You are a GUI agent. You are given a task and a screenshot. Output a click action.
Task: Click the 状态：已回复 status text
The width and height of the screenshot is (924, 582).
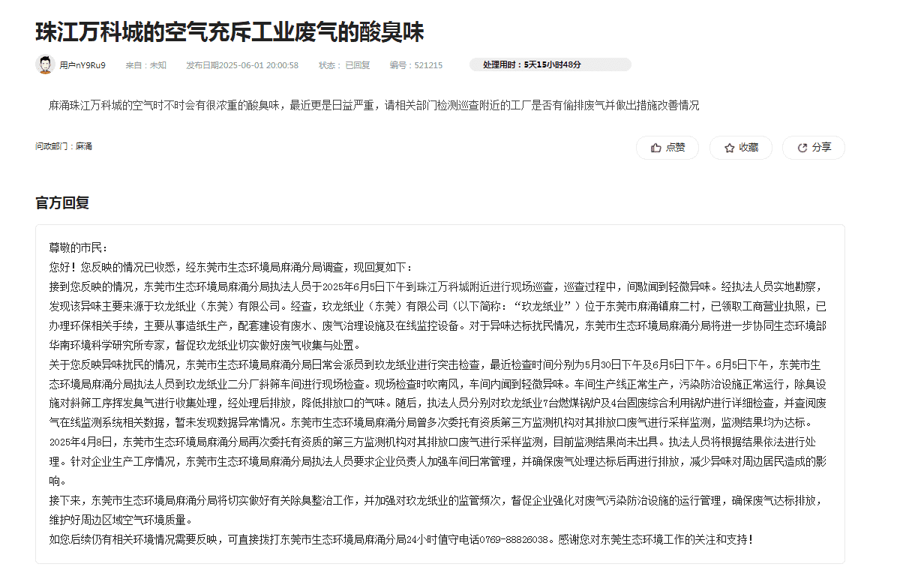pyautogui.click(x=344, y=65)
